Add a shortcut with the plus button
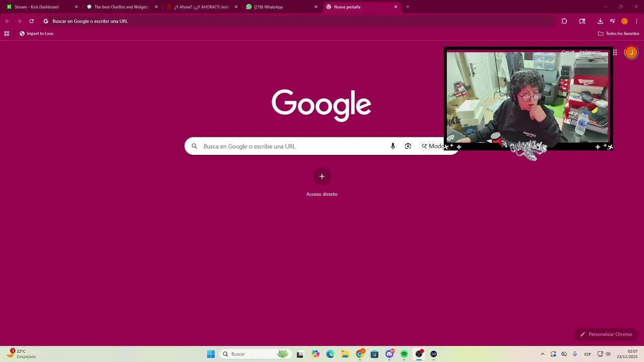The image size is (644, 362). (322, 176)
